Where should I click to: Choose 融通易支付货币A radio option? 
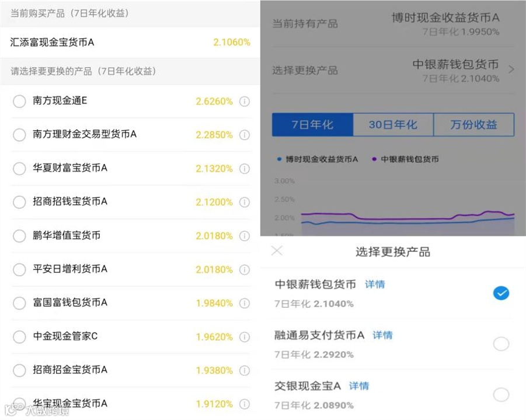coord(501,344)
